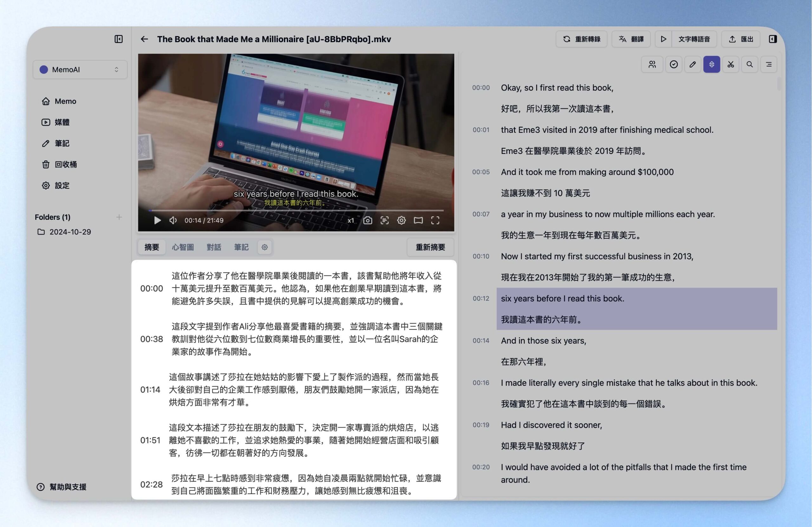Play the video
Viewport: 812px width, 527px height.
pyautogui.click(x=157, y=220)
